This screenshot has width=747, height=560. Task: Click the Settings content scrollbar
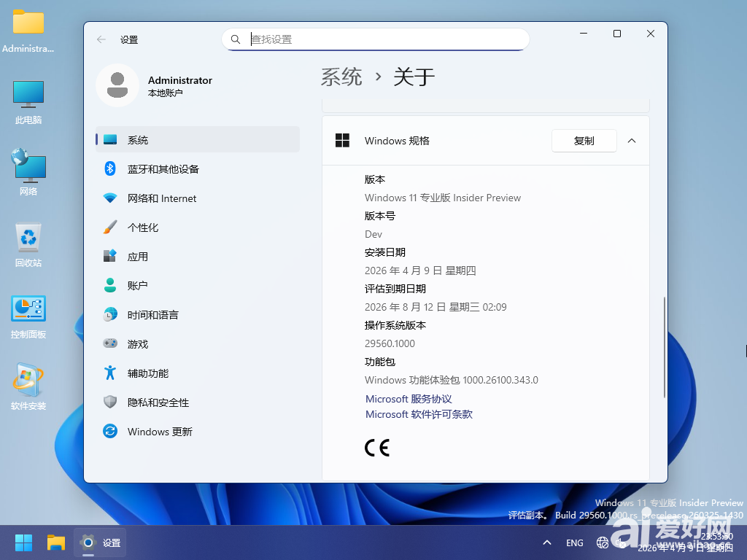click(664, 347)
